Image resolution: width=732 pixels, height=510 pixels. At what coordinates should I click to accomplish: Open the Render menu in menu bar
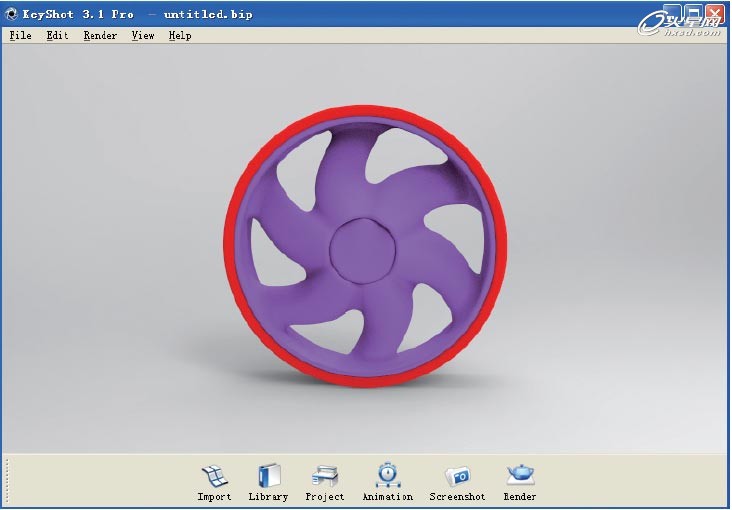pyautogui.click(x=100, y=36)
